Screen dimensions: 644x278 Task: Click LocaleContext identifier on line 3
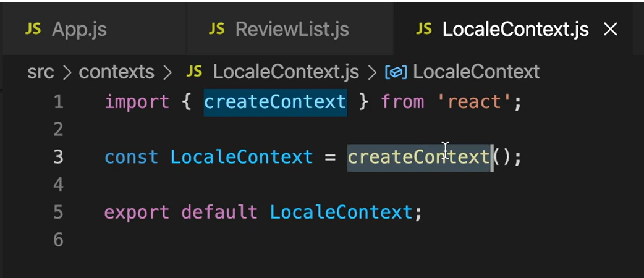tap(242, 158)
